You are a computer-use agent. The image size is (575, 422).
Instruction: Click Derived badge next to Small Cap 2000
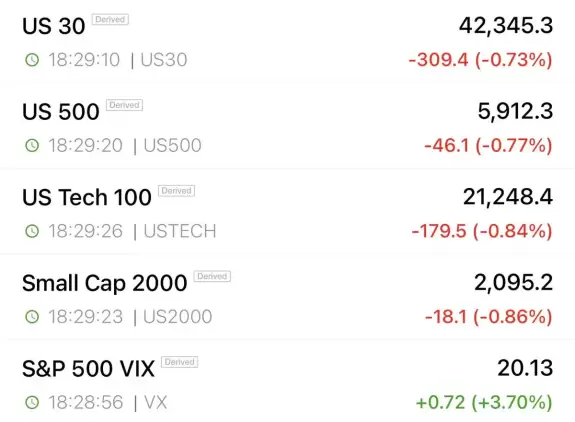coord(212,276)
